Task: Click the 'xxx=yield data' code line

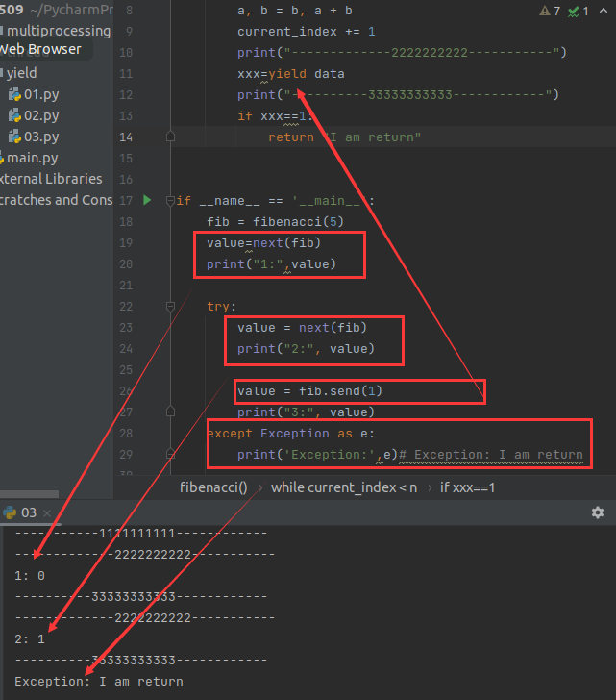Action: (x=291, y=74)
